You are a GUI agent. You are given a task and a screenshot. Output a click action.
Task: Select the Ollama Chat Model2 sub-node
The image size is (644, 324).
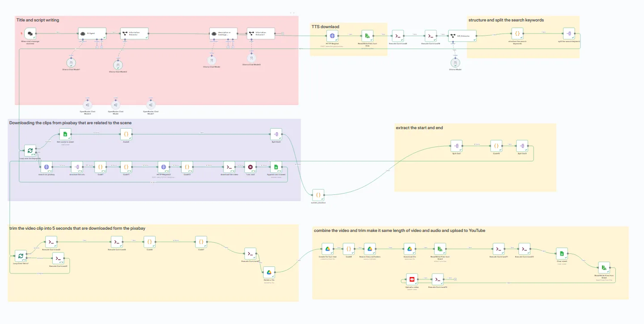118,65
